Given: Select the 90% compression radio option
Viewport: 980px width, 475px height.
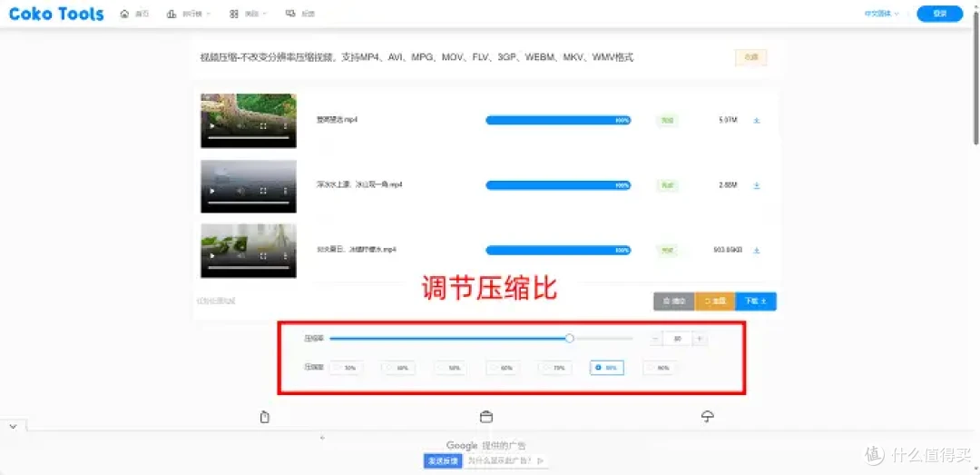Looking at the screenshot, I should (660, 368).
